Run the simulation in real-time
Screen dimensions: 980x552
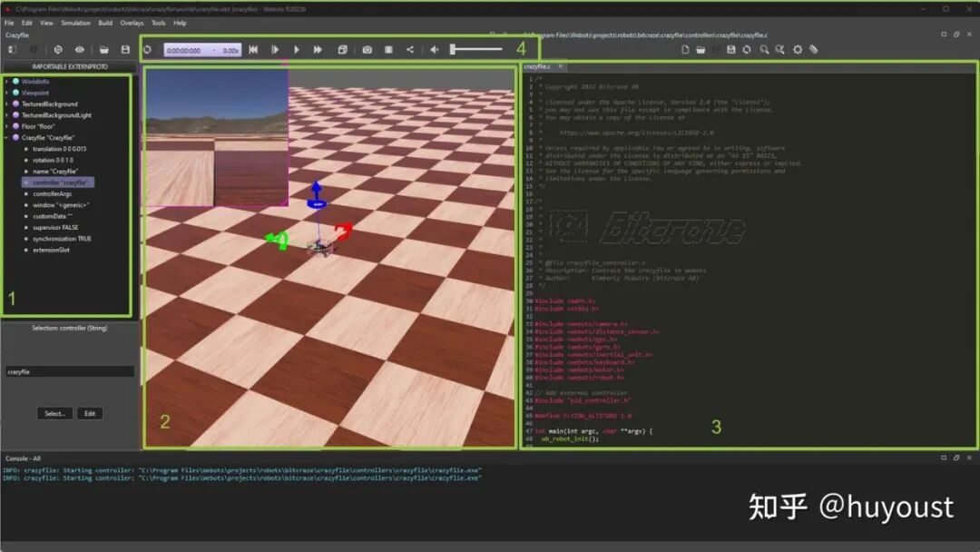[296, 49]
